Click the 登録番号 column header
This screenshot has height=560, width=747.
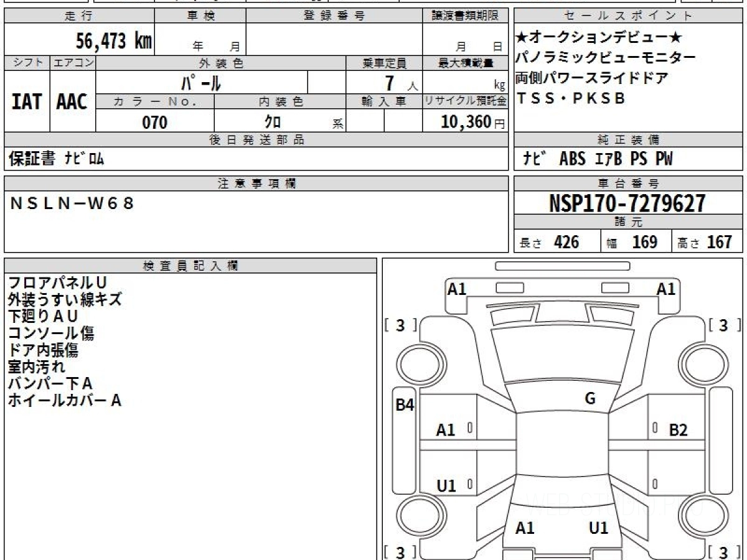(335, 16)
